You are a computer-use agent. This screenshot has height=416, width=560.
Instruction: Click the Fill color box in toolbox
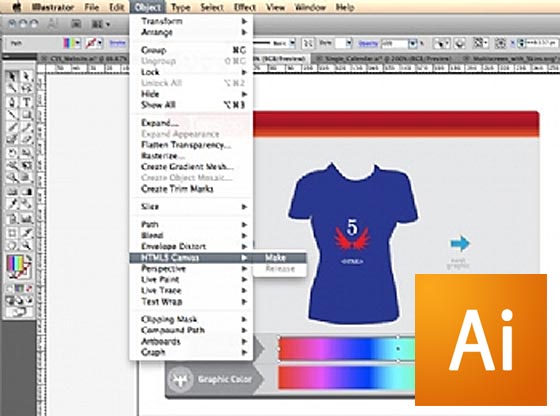pyautogui.click(x=15, y=264)
